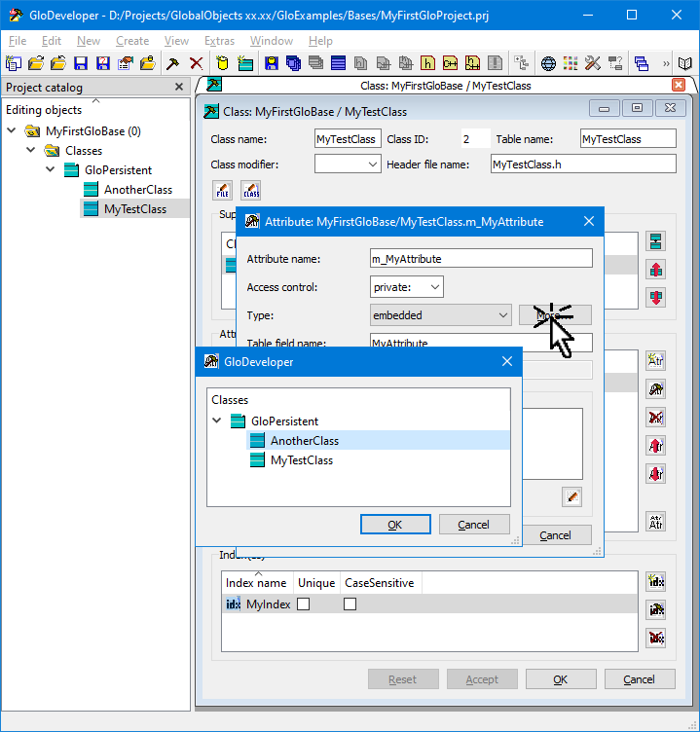The height and width of the screenshot is (732, 700).
Task: Open the Type 'embedded' dropdown
Action: [x=440, y=315]
